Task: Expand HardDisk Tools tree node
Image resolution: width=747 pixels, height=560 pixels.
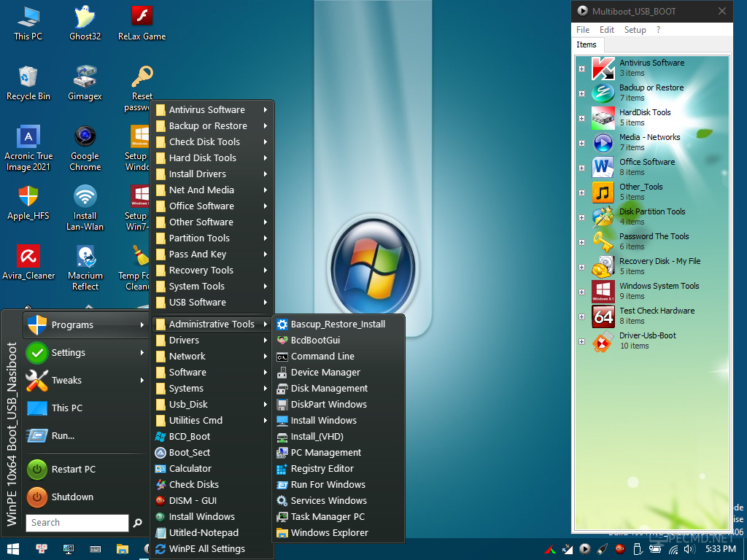Action: (581, 118)
